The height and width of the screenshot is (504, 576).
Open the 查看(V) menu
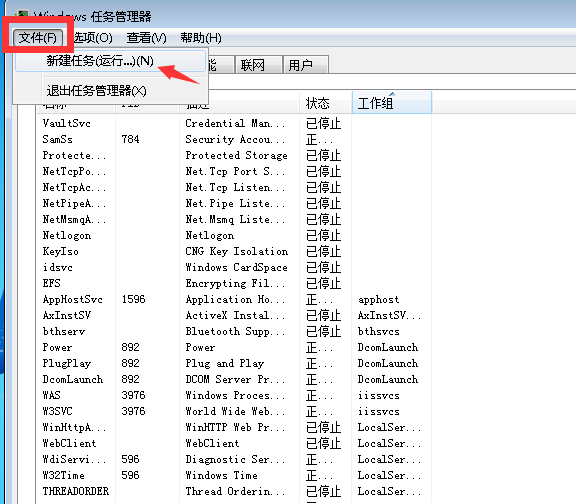(146, 37)
